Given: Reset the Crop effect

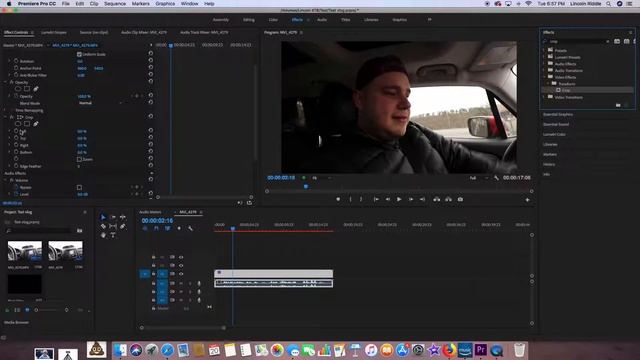Looking at the screenshot, I should [x=151, y=116].
